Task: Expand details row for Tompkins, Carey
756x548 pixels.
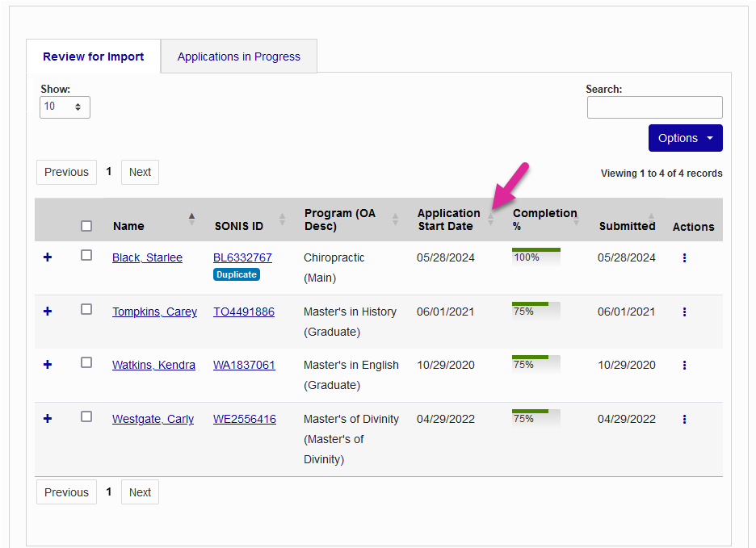Action: tap(47, 312)
